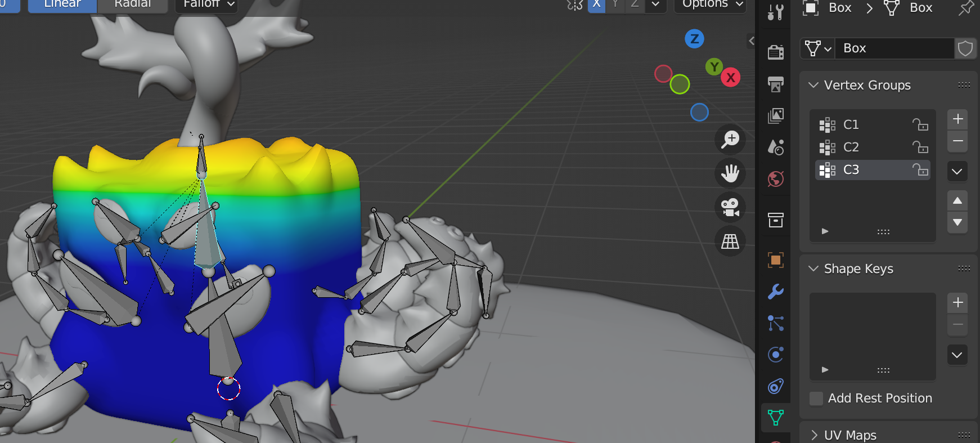Switch perspective/orthographic with grid icon
980x443 pixels.
(x=730, y=241)
